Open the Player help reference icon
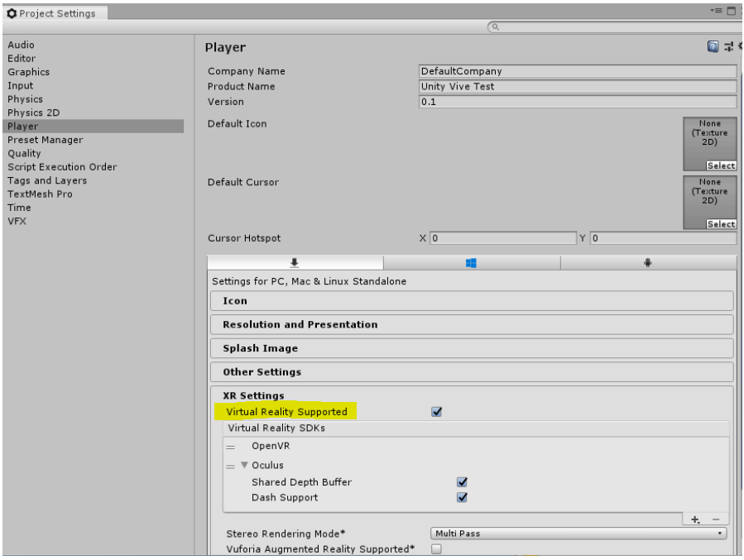This screenshot has height=560, width=744. tap(713, 46)
